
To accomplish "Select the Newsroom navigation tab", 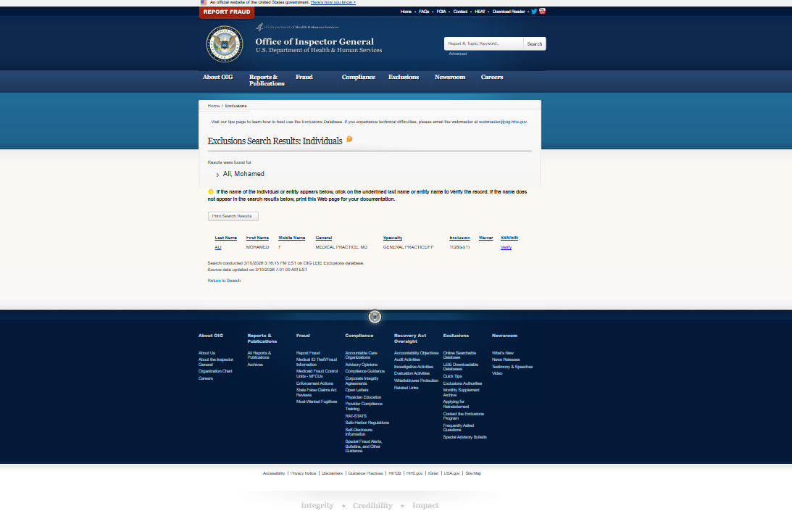I will point(450,78).
